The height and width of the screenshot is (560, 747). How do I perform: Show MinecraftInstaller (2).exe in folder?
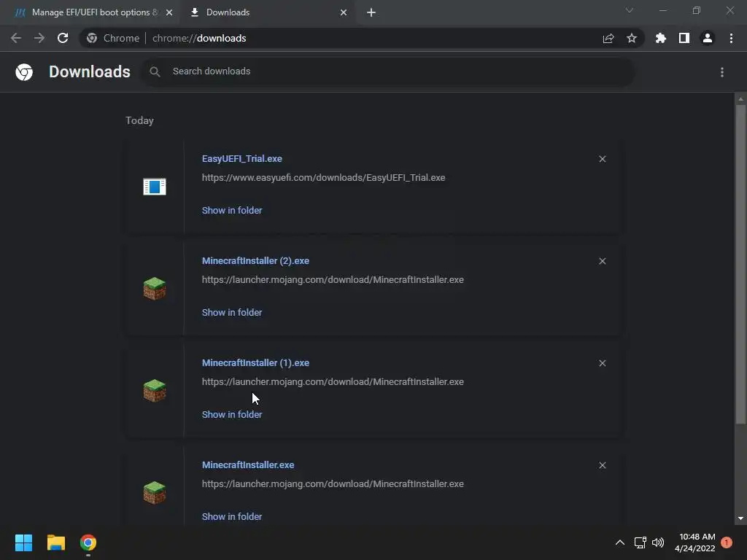pos(232,312)
